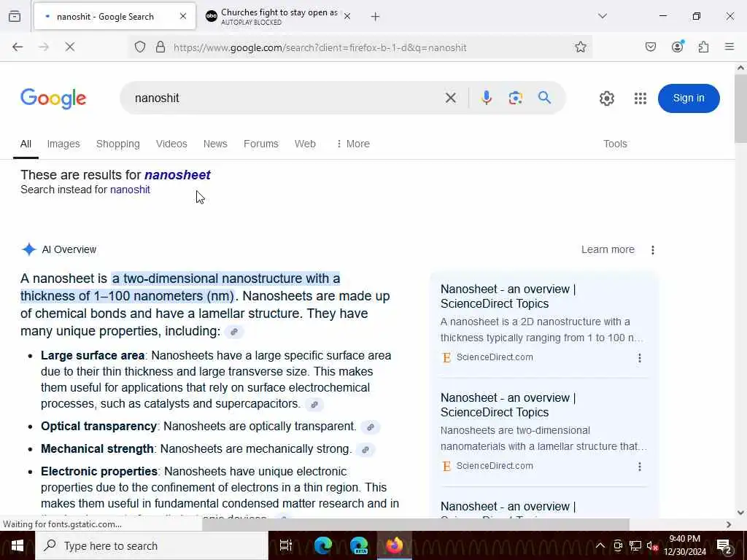Open source link after Large surface area
This screenshot has width=747, height=560.
(314, 405)
